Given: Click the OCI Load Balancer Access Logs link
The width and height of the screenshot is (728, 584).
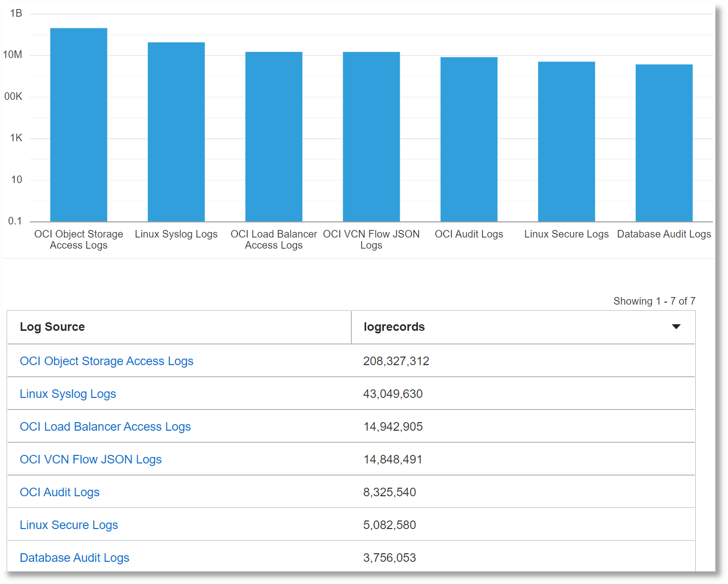Looking at the screenshot, I should point(105,426).
